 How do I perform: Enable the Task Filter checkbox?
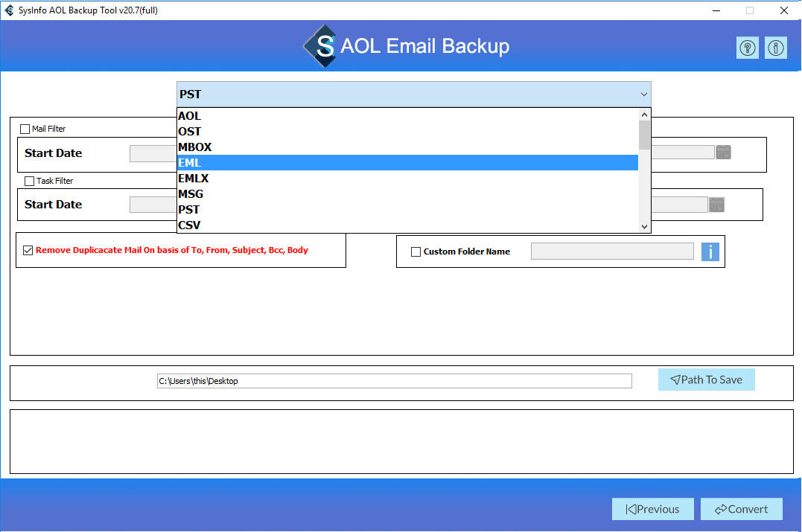click(30, 181)
